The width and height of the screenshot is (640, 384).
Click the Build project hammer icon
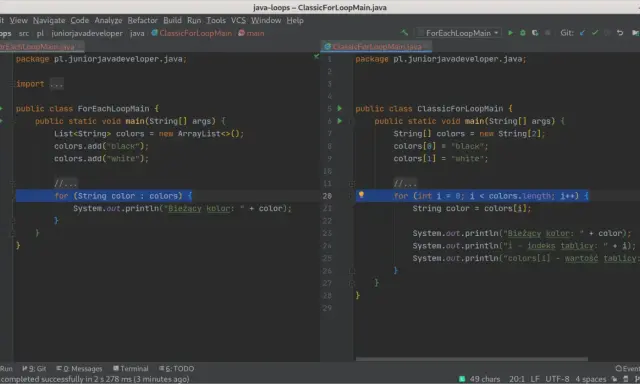point(404,33)
